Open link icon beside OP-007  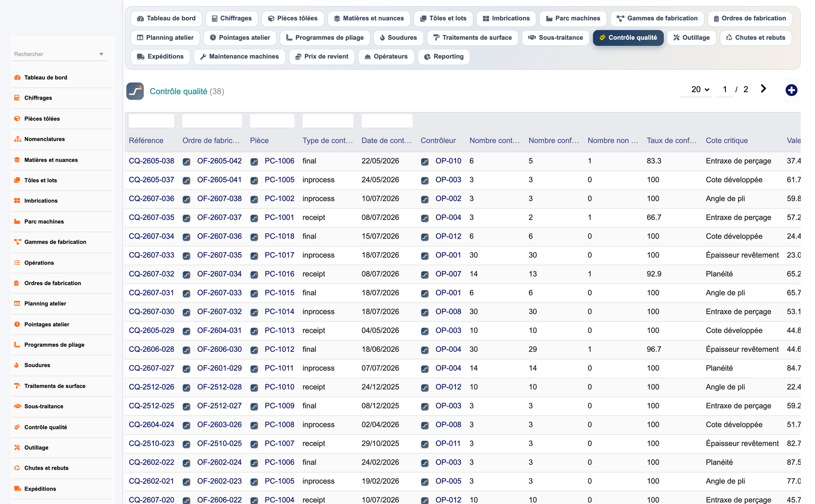coord(425,275)
